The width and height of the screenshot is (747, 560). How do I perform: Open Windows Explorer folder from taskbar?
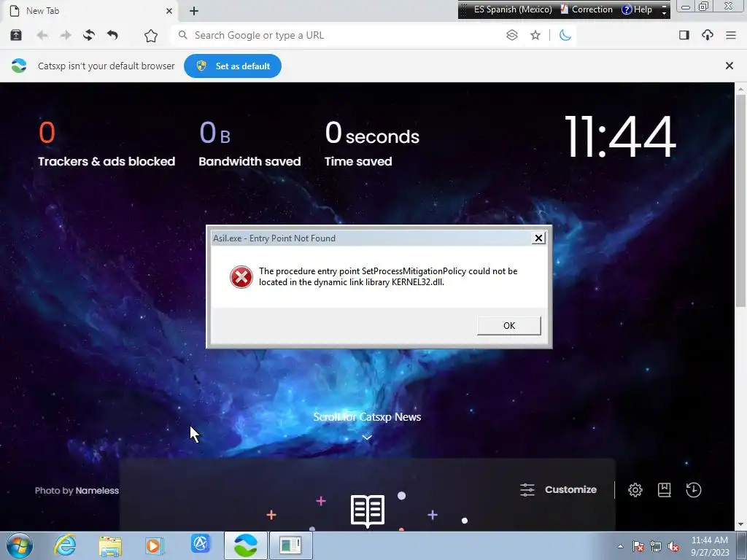(x=110, y=545)
